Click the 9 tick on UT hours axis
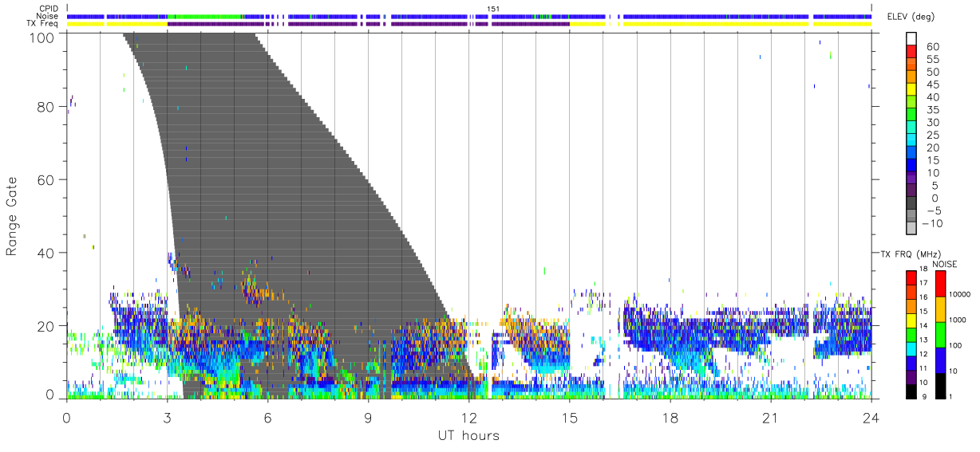The width and height of the screenshot is (980, 452). 368,417
